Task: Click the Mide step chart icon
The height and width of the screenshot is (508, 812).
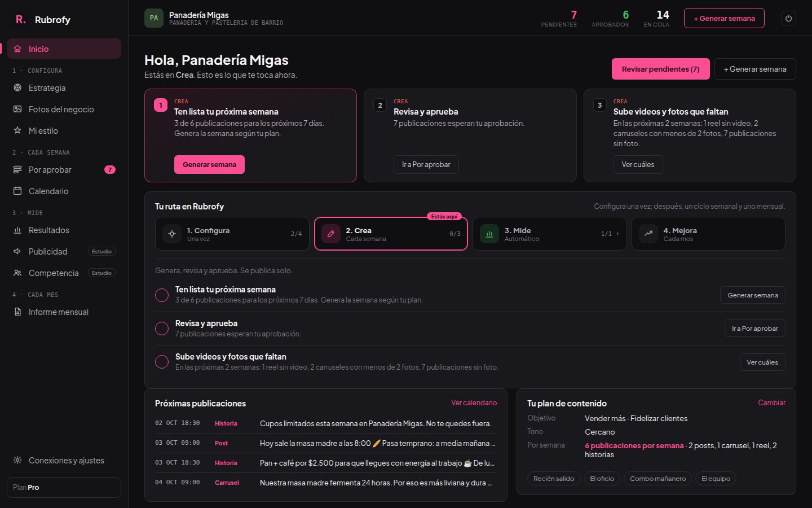Action: click(x=489, y=234)
